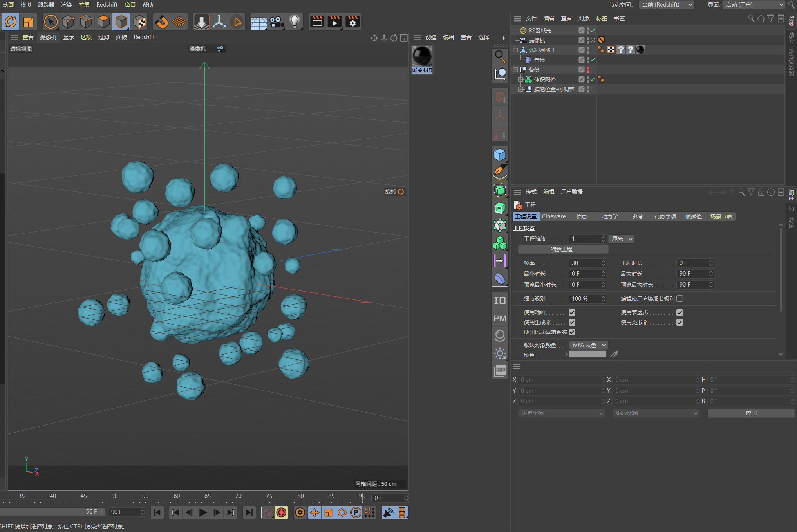
Task: Click the magnifier search icon in side palette
Action: click(x=500, y=57)
